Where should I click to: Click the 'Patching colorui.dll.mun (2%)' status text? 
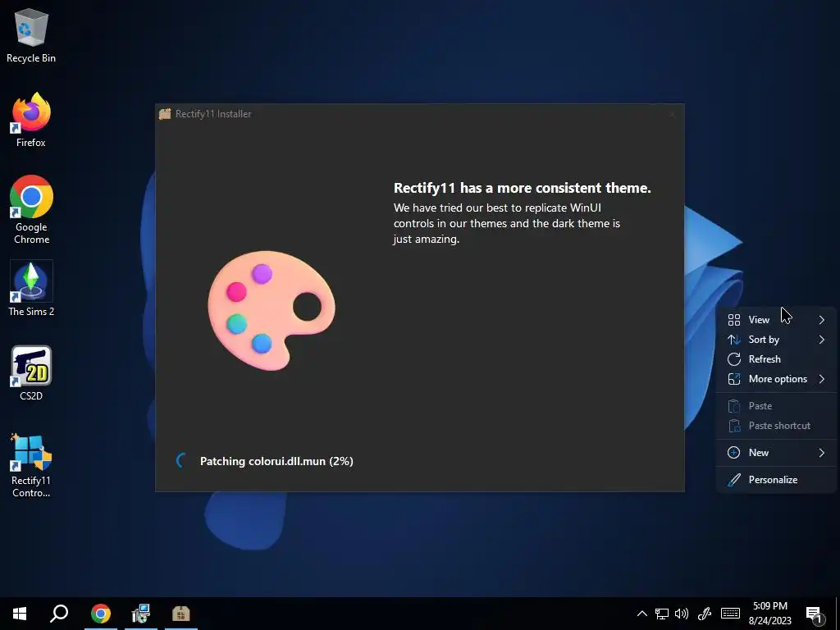(x=276, y=461)
